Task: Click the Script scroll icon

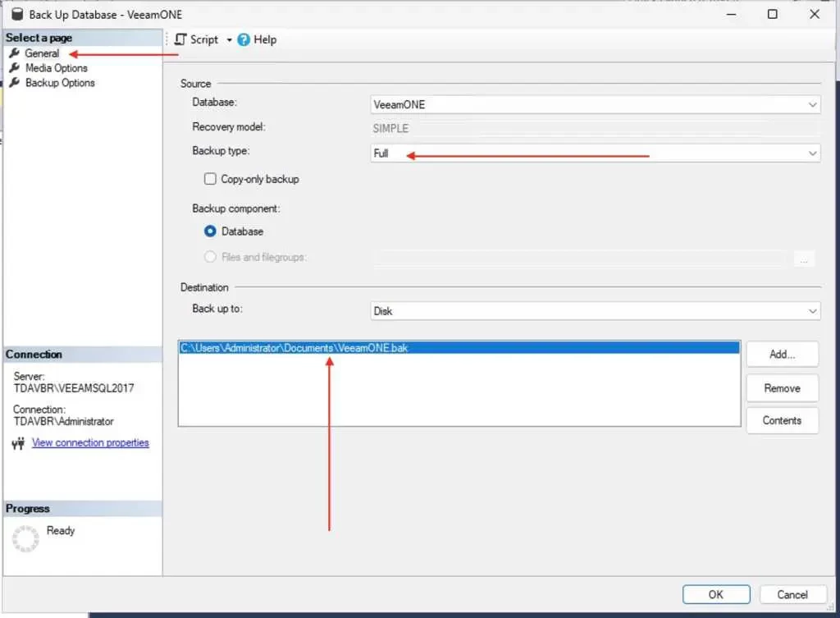Action: (180, 39)
